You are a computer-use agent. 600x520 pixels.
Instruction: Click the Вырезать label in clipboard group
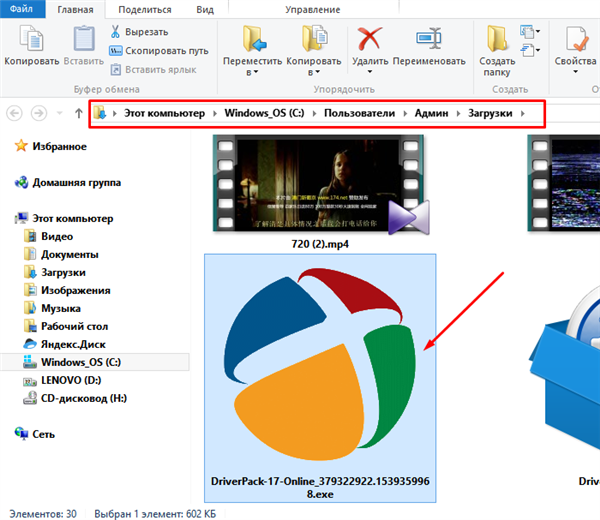[147, 32]
